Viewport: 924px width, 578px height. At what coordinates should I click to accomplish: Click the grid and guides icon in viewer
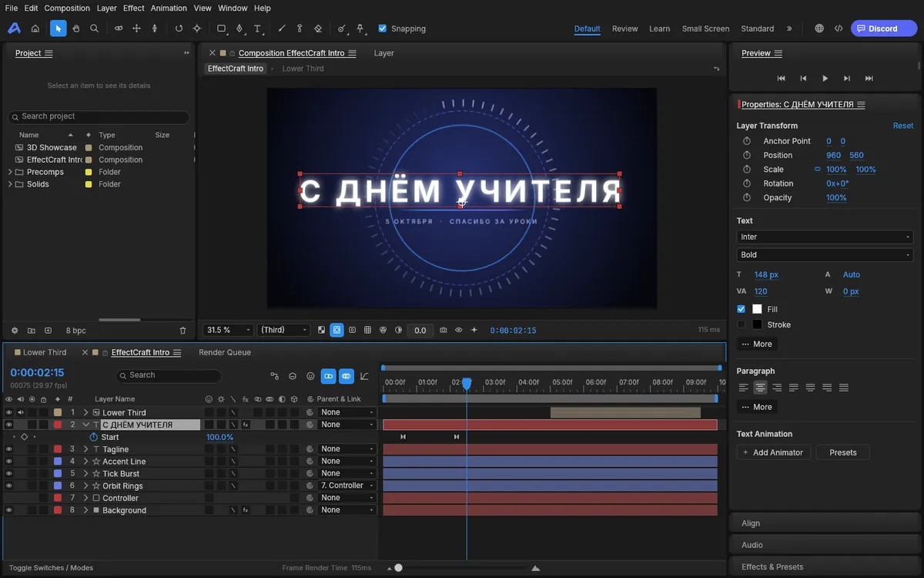[x=367, y=330]
